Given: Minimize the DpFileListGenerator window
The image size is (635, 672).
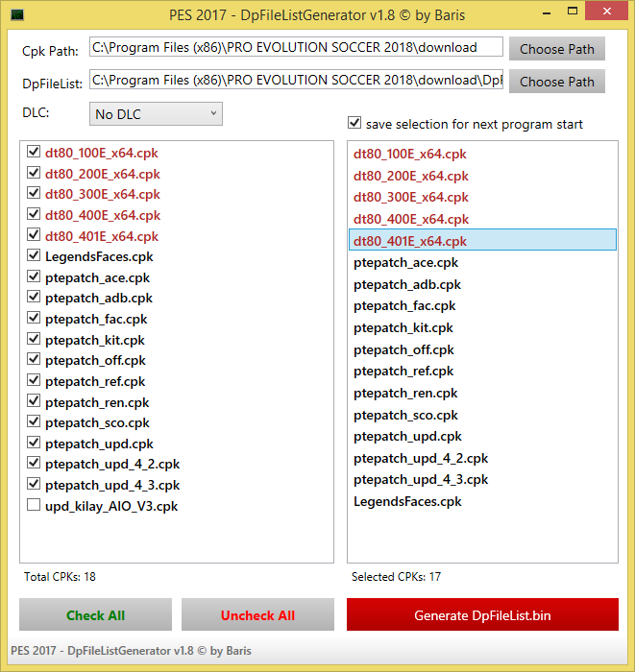Looking at the screenshot, I should [x=547, y=13].
